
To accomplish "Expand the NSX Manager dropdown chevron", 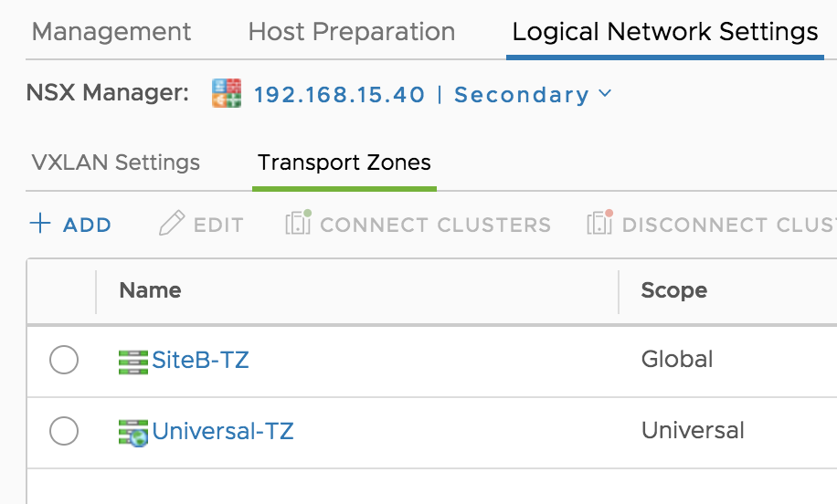I will pyautogui.click(x=605, y=93).
